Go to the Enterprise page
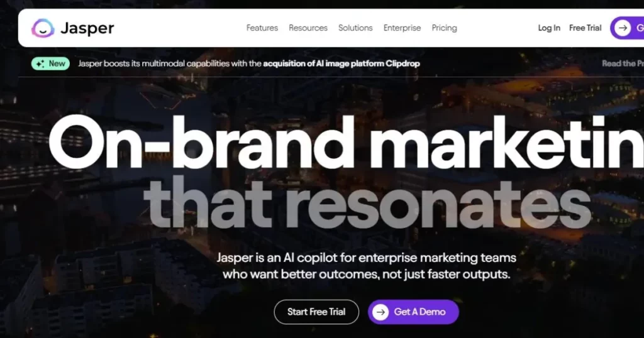This screenshot has height=338, width=644. [402, 28]
